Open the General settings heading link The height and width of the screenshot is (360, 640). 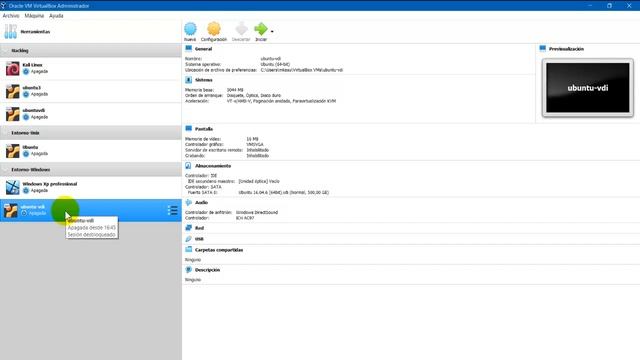pos(203,49)
